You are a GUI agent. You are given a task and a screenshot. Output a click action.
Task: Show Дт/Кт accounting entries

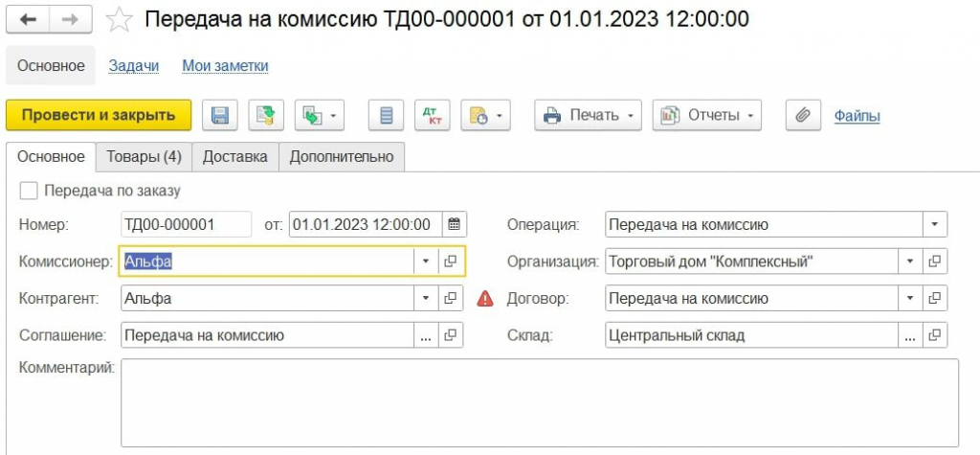433,115
